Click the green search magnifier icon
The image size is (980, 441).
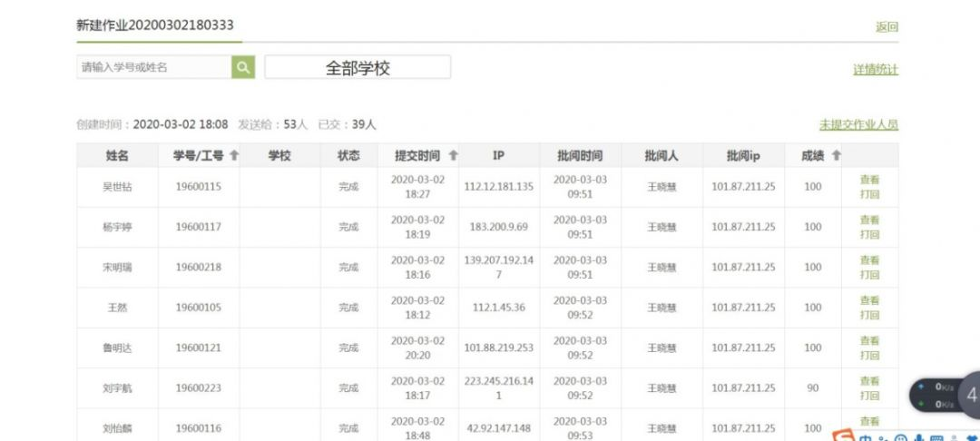tap(243, 67)
